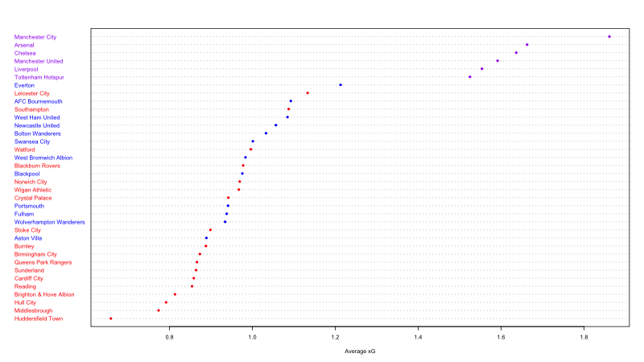The height and width of the screenshot is (362, 644).
Task: Click the AFC Bournemouth label
Action: (x=38, y=101)
